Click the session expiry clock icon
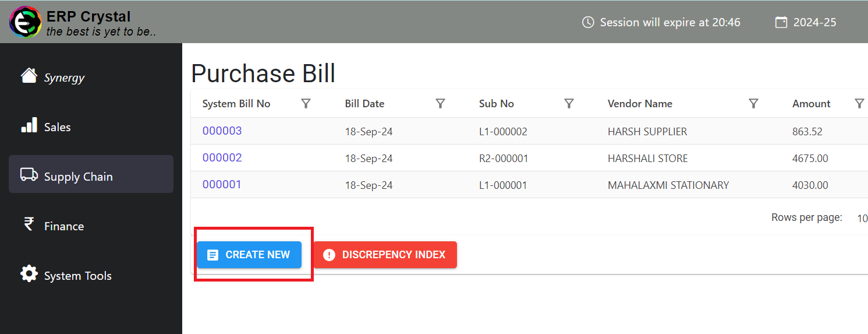This screenshot has width=868, height=334. point(588,23)
